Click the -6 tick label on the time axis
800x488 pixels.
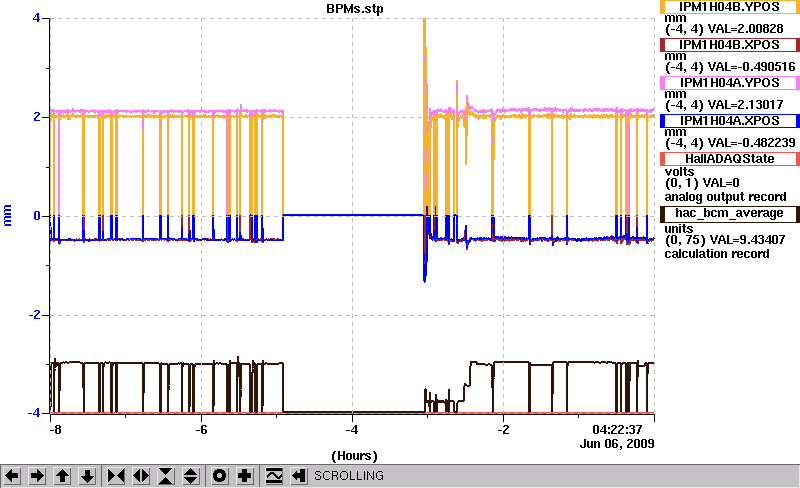pos(202,430)
